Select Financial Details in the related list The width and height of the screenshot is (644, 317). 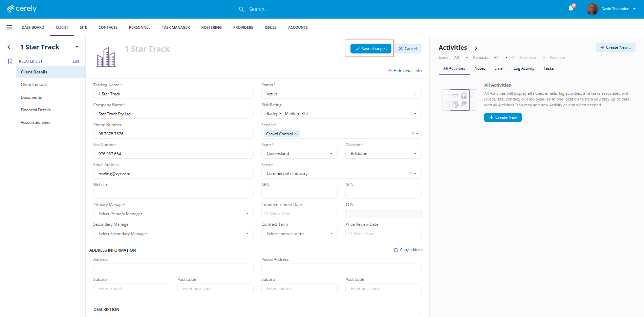(x=36, y=110)
